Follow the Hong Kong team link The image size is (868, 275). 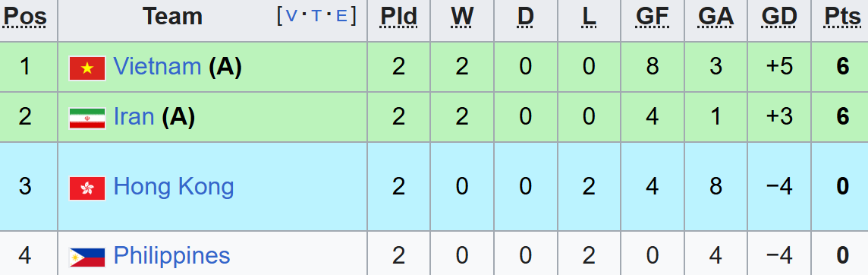(173, 187)
